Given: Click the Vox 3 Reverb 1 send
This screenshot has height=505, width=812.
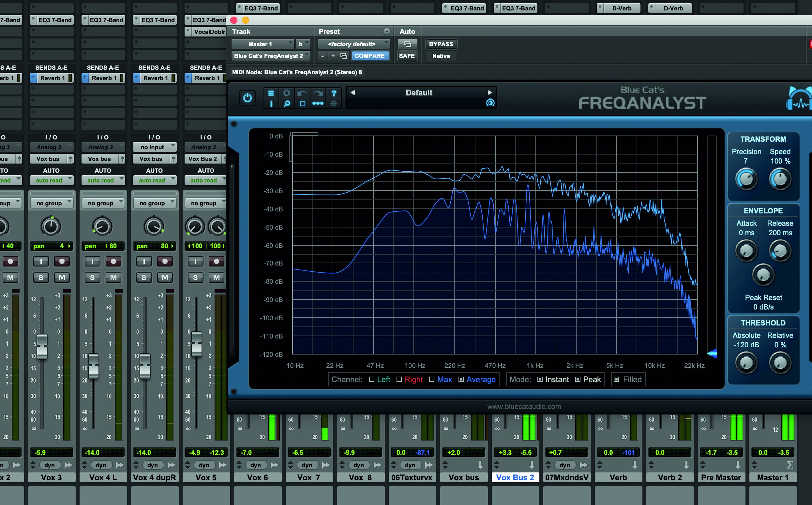Looking at the screenshot, I should tap(52, 78).
